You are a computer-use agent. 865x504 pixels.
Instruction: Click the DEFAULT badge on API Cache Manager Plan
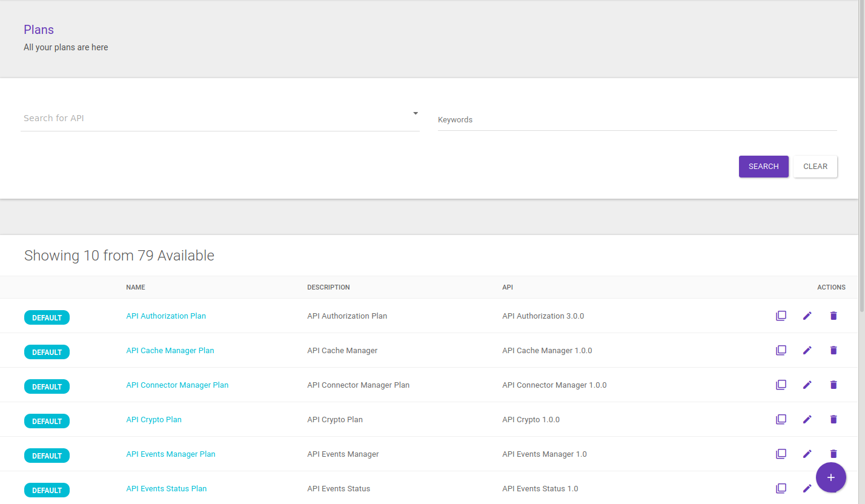47,352
